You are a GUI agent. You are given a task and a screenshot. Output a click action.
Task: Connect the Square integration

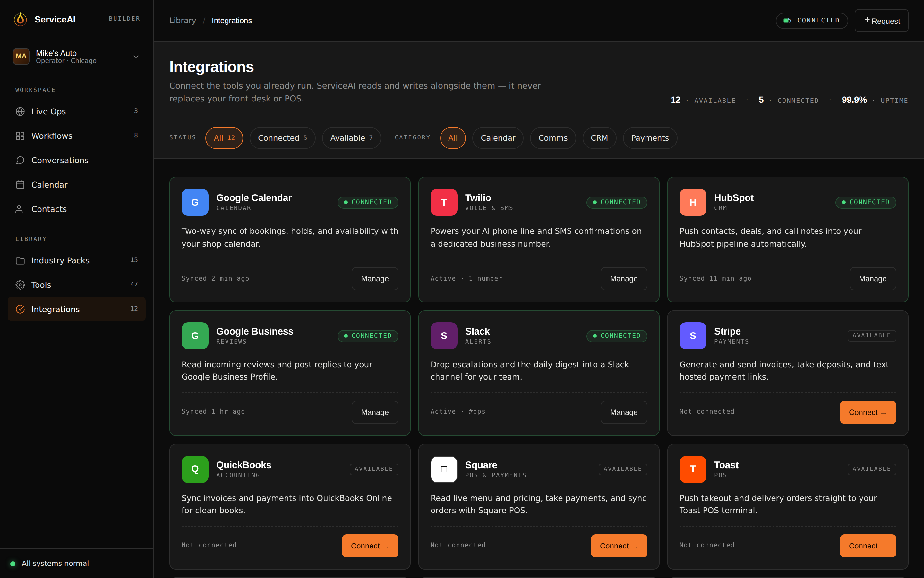[x=619, y=546]
